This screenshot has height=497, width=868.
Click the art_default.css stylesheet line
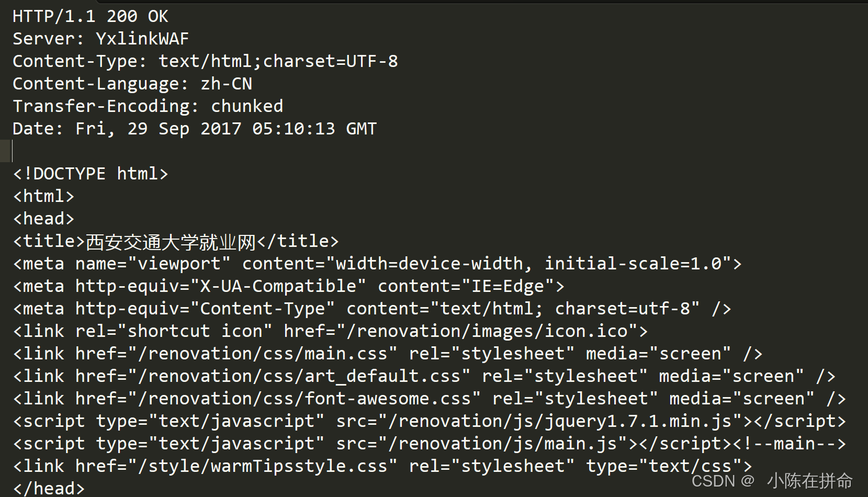[x=424, y=376]
